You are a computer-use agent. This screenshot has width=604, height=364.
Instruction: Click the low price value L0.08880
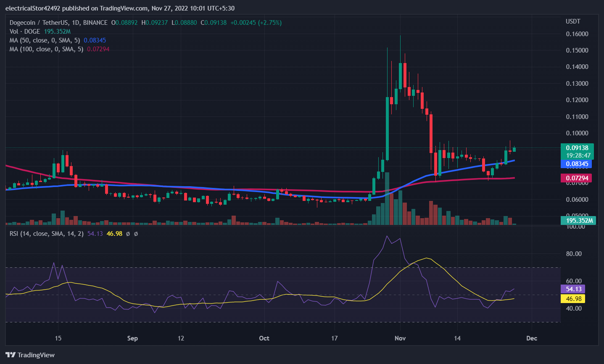(184, 23)
